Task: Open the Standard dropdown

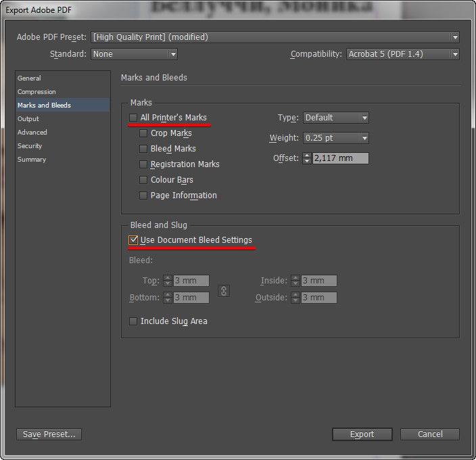Action: (134, 54)
